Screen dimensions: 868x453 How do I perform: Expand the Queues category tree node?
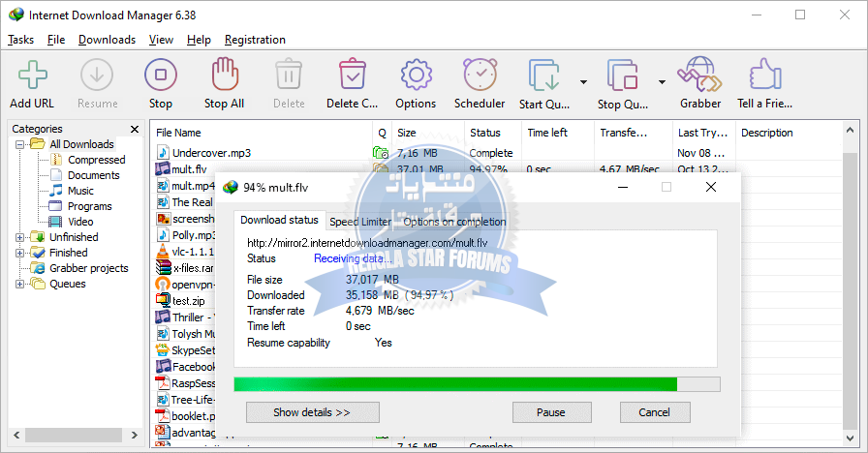coord(19,284)
